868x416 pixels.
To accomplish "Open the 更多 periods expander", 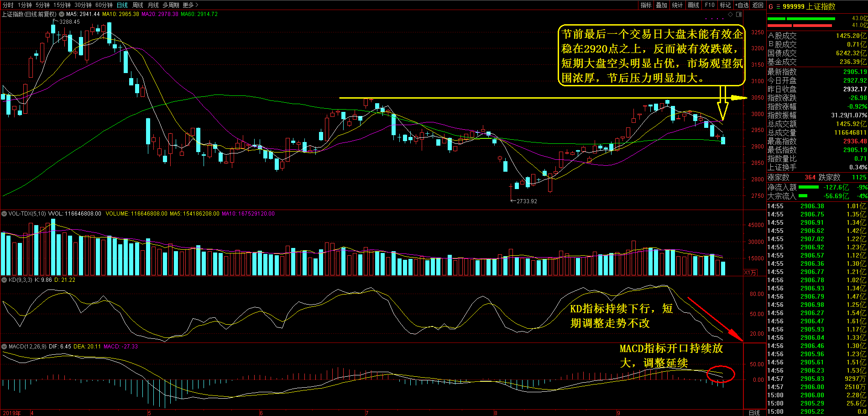I will [190, 5].
